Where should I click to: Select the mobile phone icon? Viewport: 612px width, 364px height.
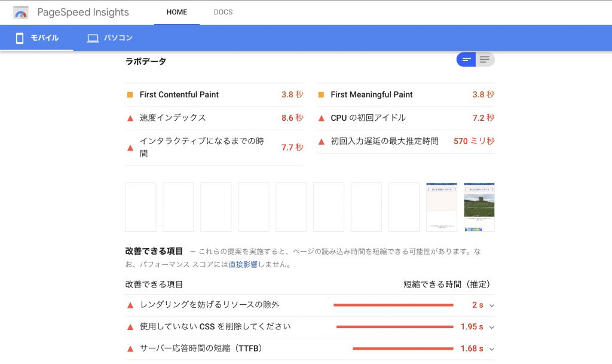[x=20, y=38]
